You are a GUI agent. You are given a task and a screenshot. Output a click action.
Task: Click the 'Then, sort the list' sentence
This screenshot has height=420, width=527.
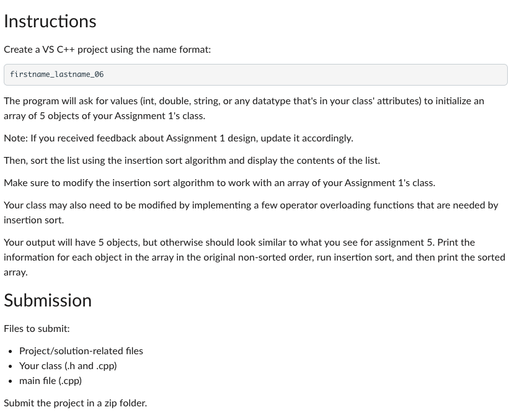pyautogui.click(x=192, y=161)
